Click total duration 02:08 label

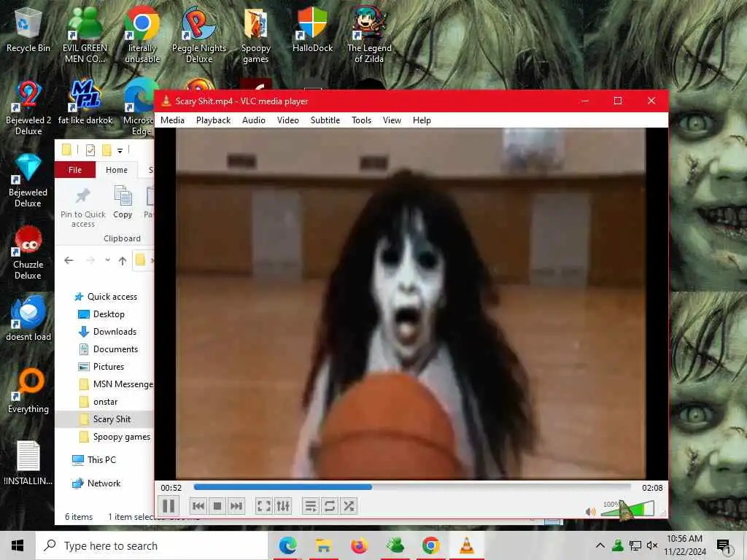(x=652, y=488)
